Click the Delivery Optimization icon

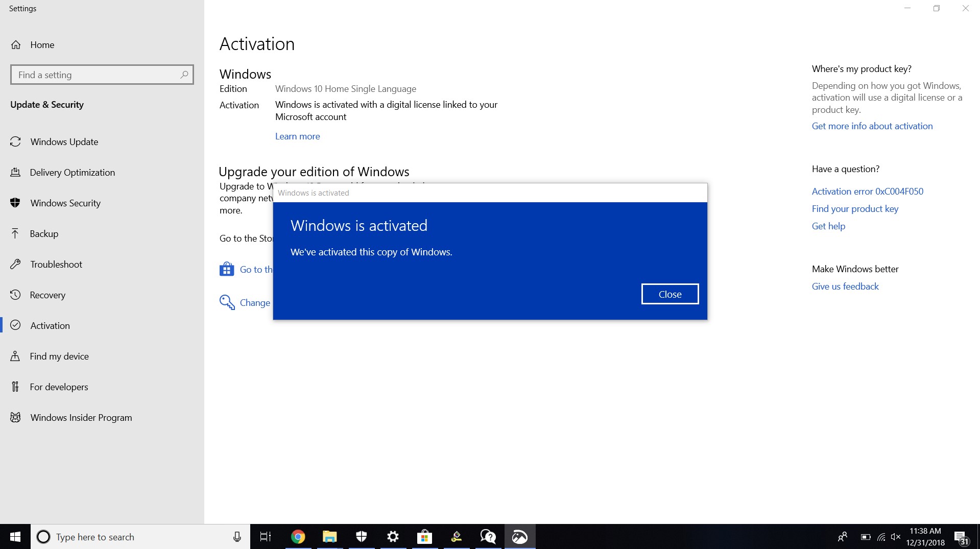point(16,172)
